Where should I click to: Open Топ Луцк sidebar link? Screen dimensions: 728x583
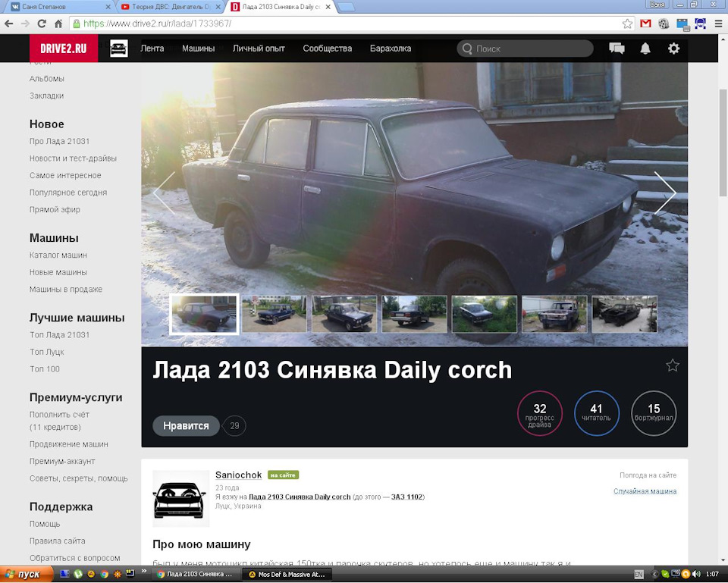pos(47,352)
